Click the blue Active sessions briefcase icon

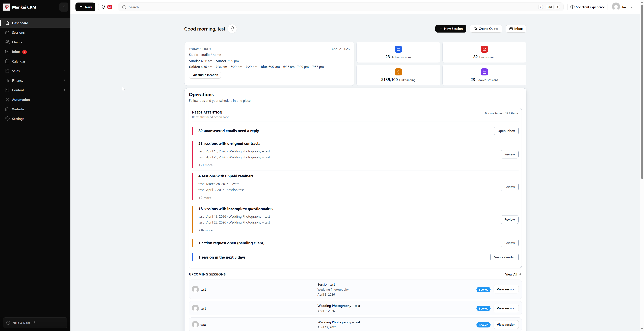398,49
